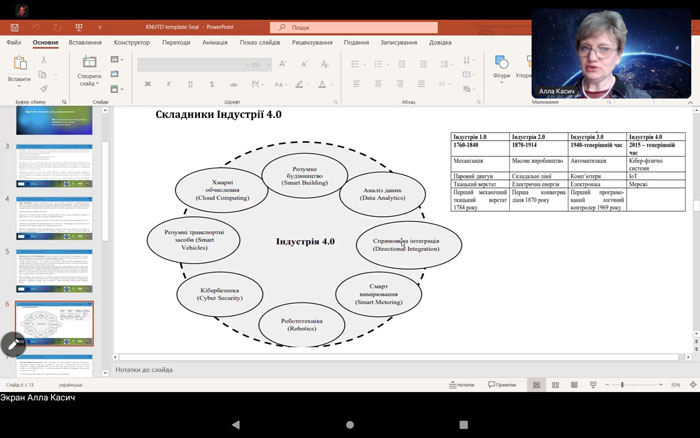Switch to Slide Sorter view in status bar
700x438 pixels.
click(553, 384)
